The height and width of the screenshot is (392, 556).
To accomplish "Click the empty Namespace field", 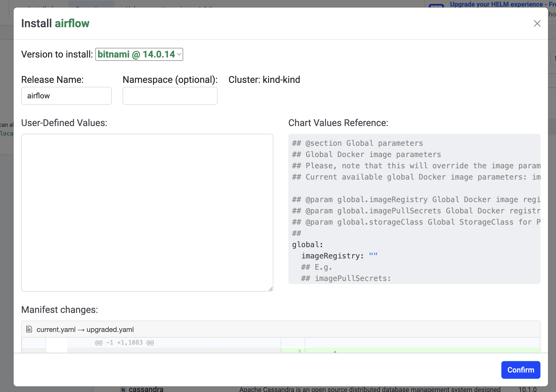I will click(170, 96).
